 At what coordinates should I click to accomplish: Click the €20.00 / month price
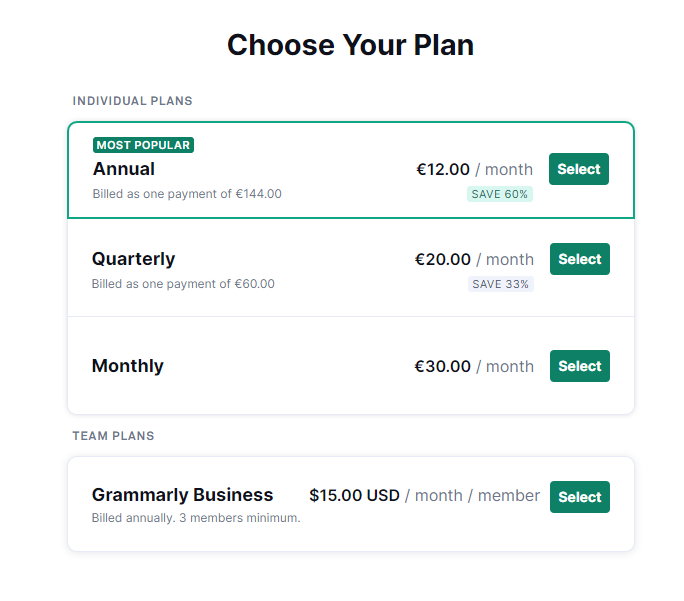(x=474, y=259)
